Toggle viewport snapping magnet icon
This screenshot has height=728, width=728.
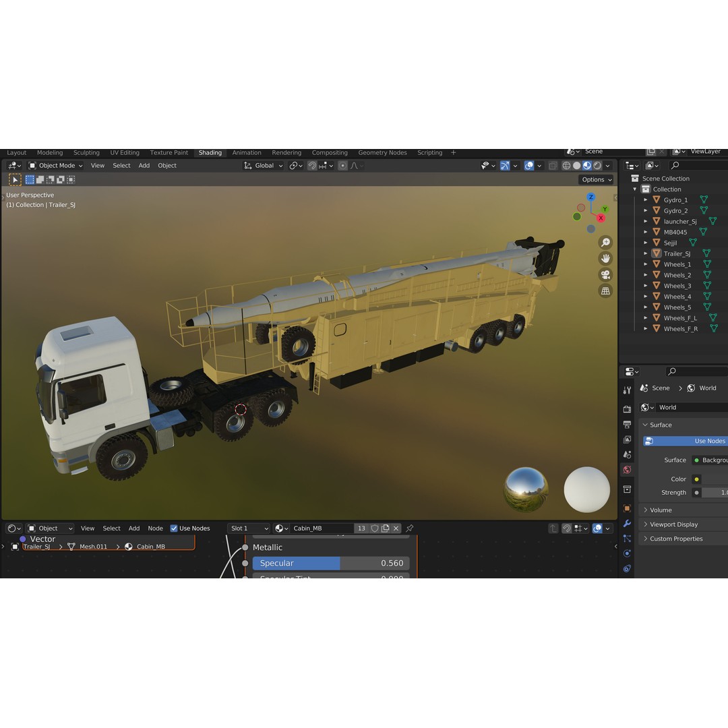click(313, 166)
